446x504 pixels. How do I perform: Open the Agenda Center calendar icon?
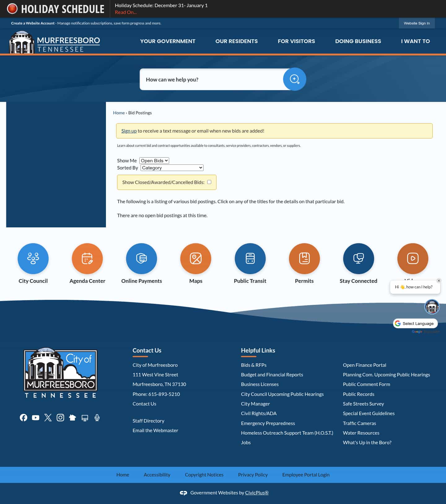point(87,258)
